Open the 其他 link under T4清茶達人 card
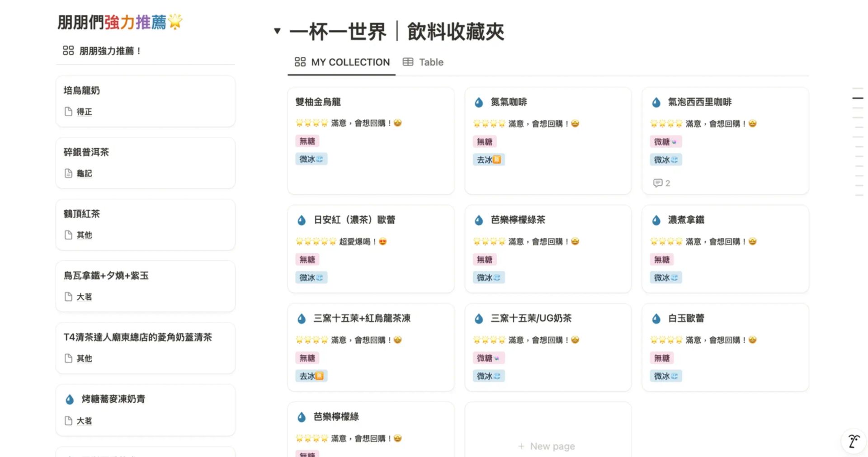Viewport: 868px width, 457px height. (84, 358)
